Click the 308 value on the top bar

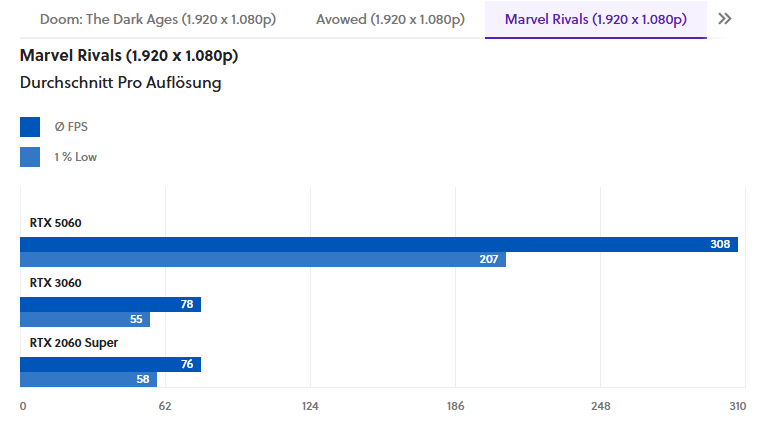(720, 244)
